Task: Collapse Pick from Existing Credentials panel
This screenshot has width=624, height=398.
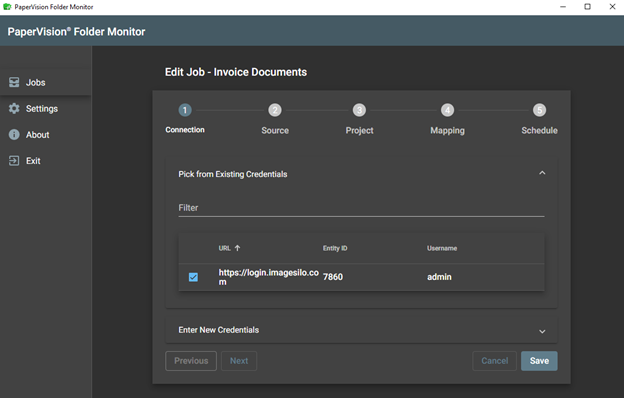Action: pyautogui.click(x=542, y=173)
